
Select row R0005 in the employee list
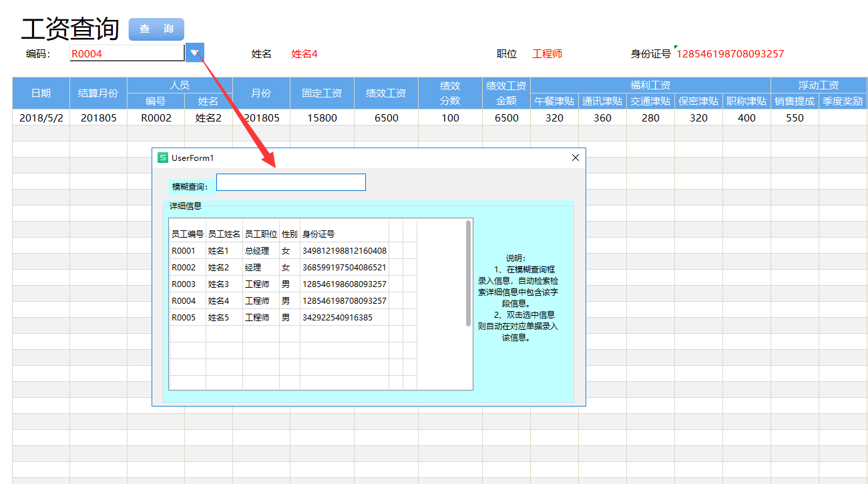click(x=293, y=318)
